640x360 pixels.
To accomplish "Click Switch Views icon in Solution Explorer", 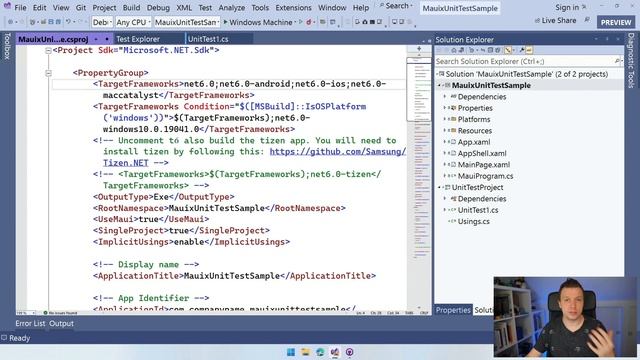I will coord(461,50).
